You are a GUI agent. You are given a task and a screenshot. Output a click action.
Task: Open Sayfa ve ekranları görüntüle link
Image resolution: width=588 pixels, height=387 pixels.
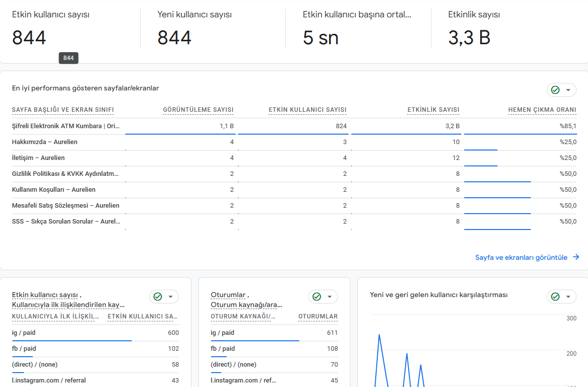521,257
